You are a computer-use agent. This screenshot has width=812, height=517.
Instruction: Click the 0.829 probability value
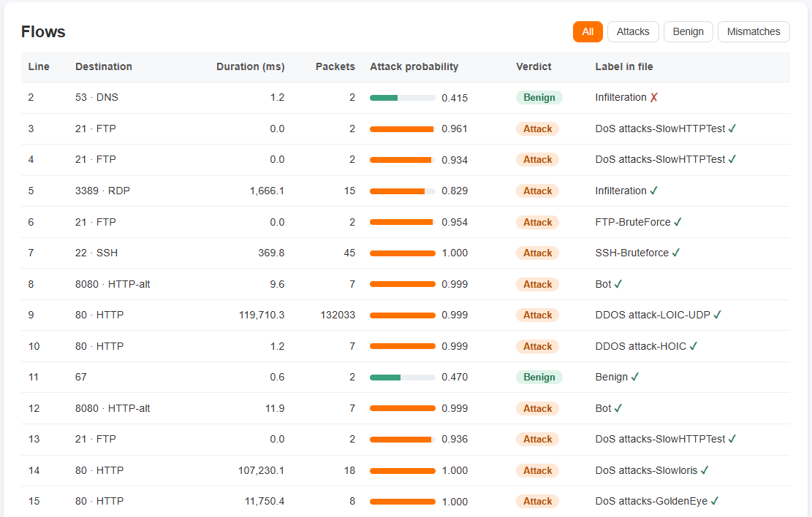(455, 191)
